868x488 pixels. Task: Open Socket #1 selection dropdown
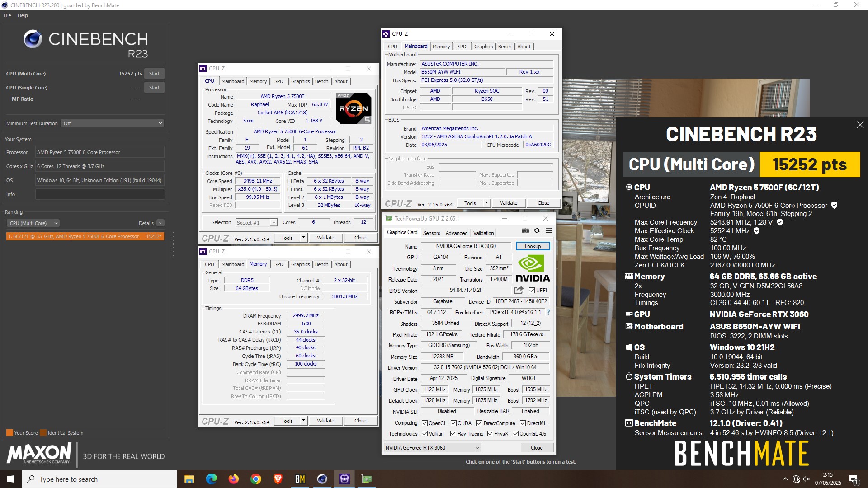tap(256, 223)
